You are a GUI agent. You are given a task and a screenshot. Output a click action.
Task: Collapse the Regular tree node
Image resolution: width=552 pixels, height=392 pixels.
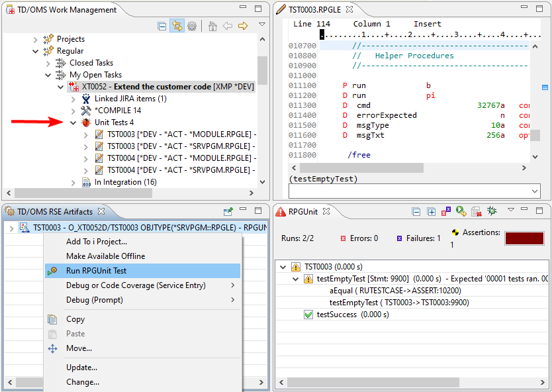[x=35, y=52]
